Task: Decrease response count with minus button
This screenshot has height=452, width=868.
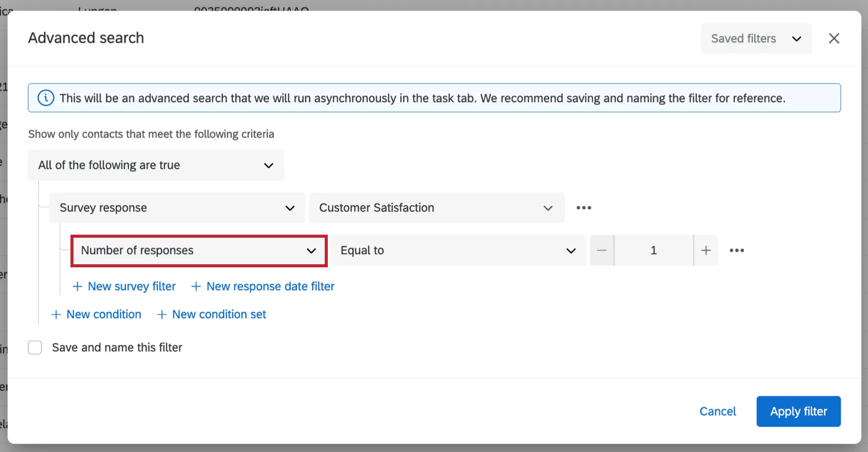Action: coord(602,250)
